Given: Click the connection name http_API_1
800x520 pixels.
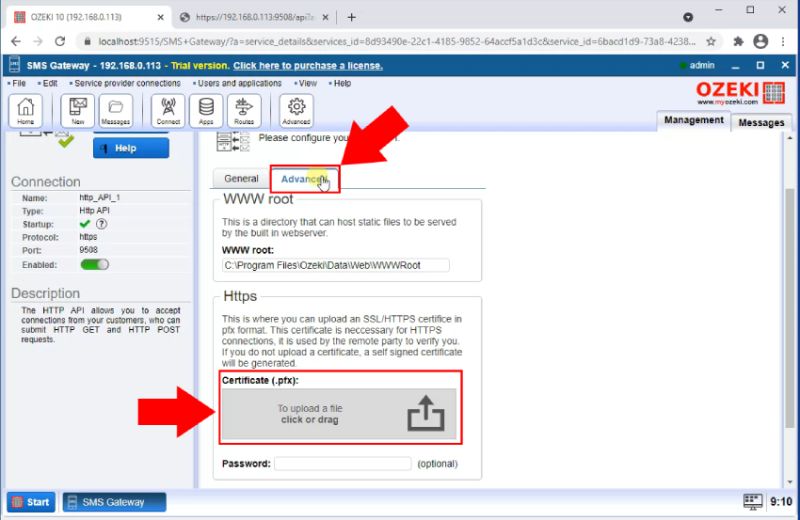Looking at the screenshot, I should click(x=99, y=197).
